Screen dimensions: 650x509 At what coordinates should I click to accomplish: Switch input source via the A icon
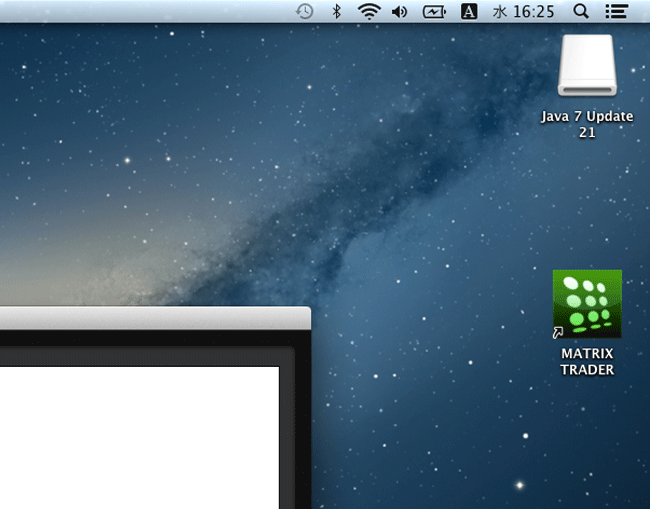point(469,12)
